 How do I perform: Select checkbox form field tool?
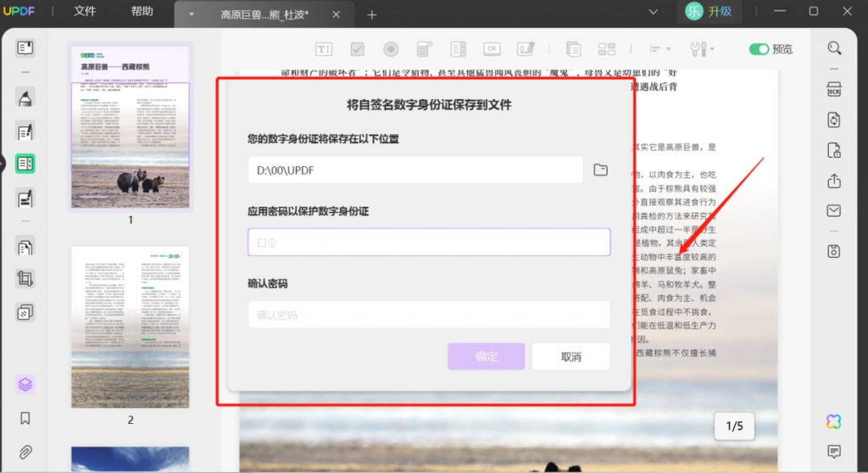click(358, 49)
